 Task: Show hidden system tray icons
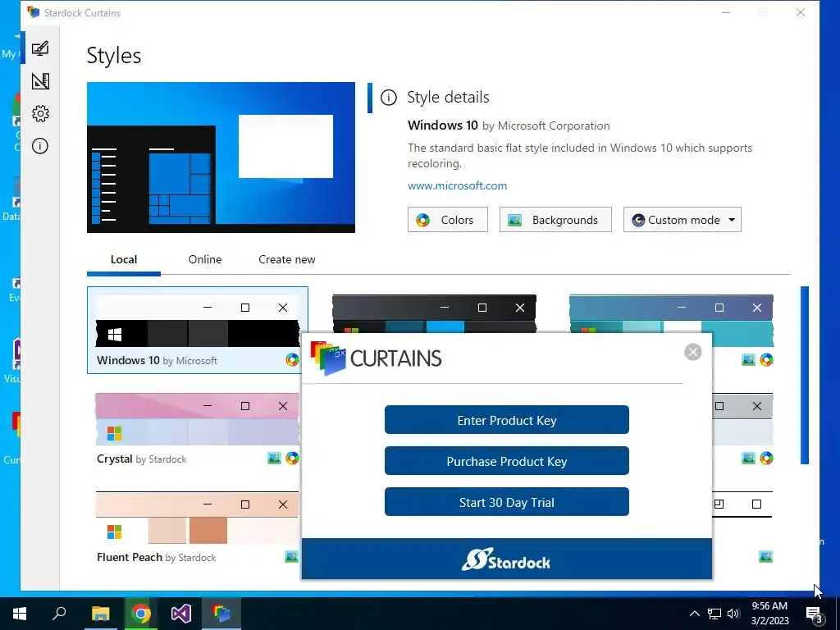point(694,614)
